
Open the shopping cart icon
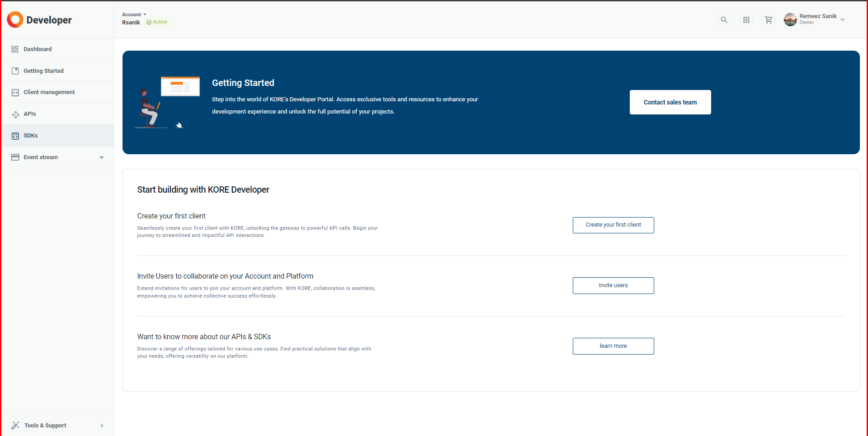click(x=768, y=20)
